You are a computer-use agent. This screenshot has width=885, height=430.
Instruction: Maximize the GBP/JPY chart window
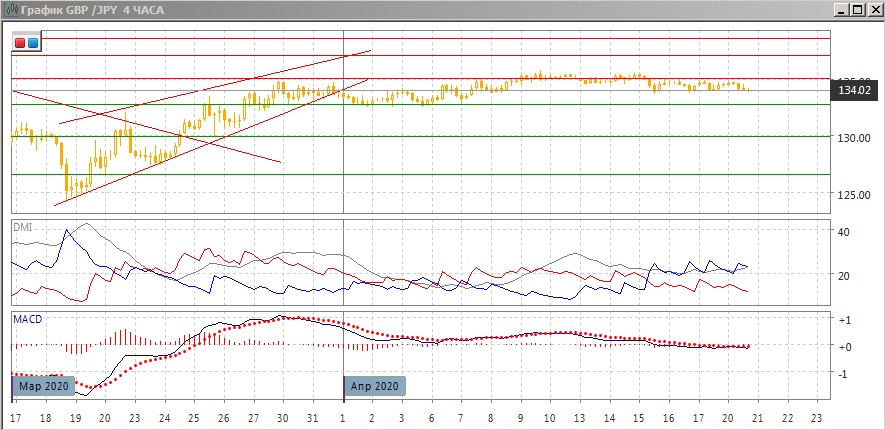[x=857, y=10]
